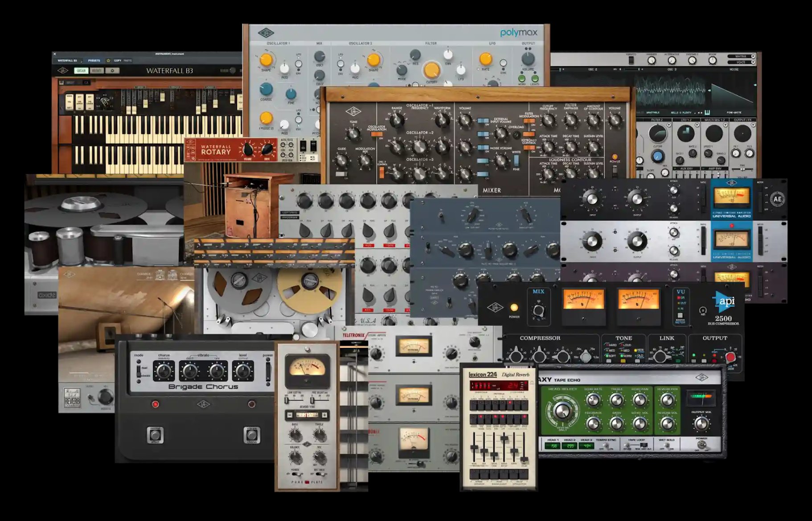Image resolution: width=812 pixels, height=521 pixels.
Task: Click the polymax logo
Action: [519, 33]
